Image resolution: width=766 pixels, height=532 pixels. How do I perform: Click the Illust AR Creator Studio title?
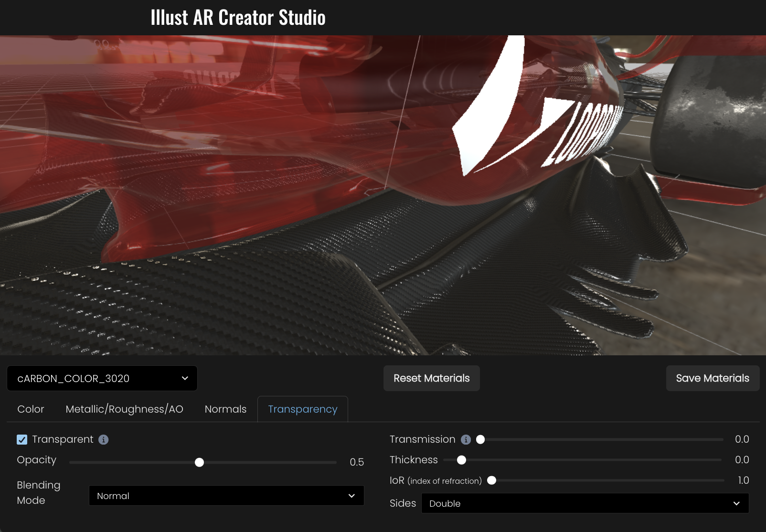point(238,18)
